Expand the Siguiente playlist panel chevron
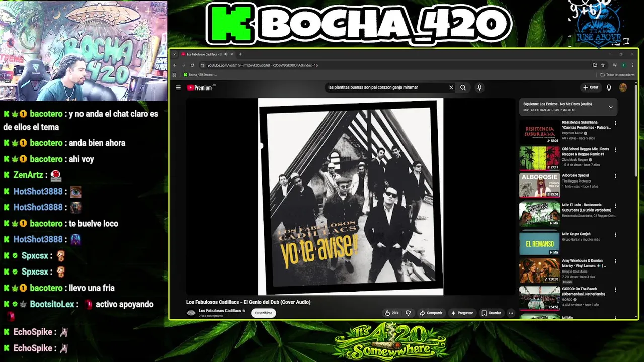Viewport: 644px width, 362px height. (611, 107)
